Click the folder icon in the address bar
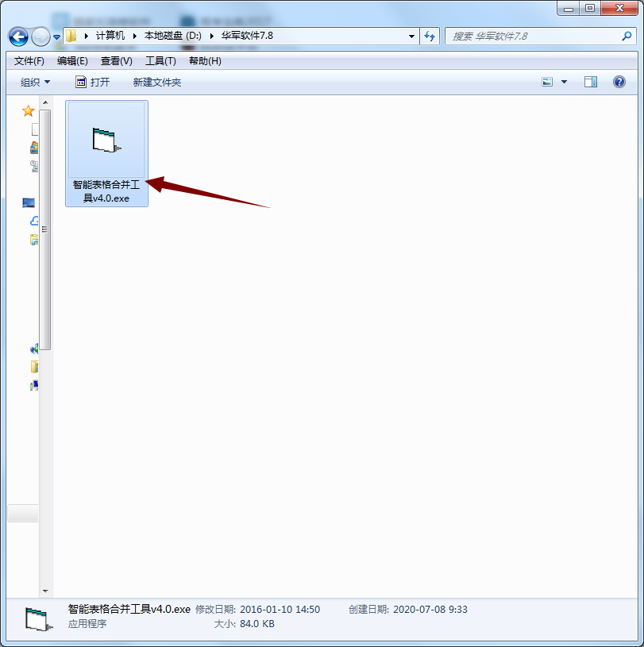 coord(71,36)
